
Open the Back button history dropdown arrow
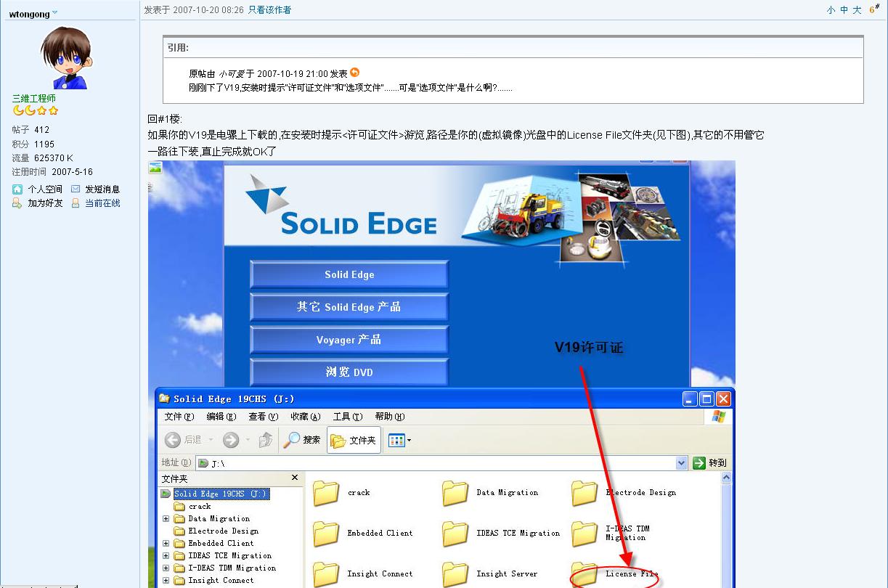(211, 440)
